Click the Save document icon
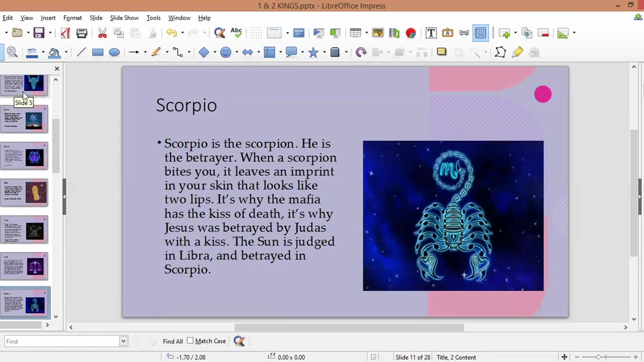Viewport: 644px width, 362px height. (39, 33)
